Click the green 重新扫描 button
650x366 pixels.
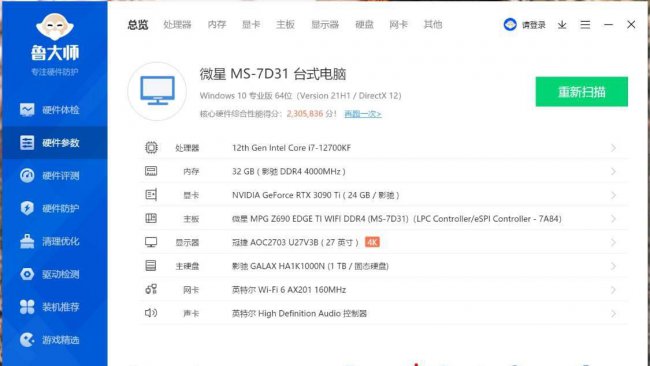582,92
